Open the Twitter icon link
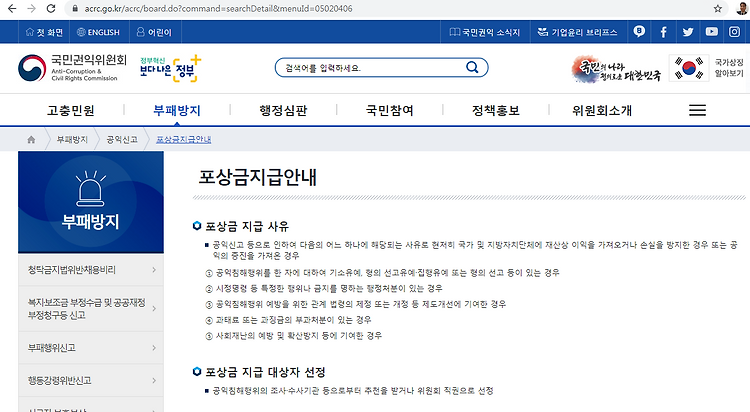 [x=688, y=32]
